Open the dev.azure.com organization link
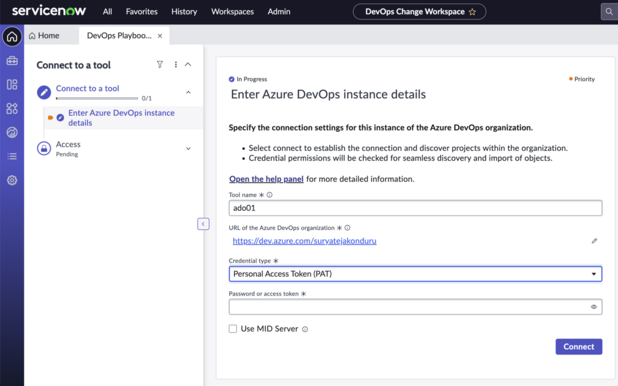Viewport: 618px width, 386px height. pos(304,241)
